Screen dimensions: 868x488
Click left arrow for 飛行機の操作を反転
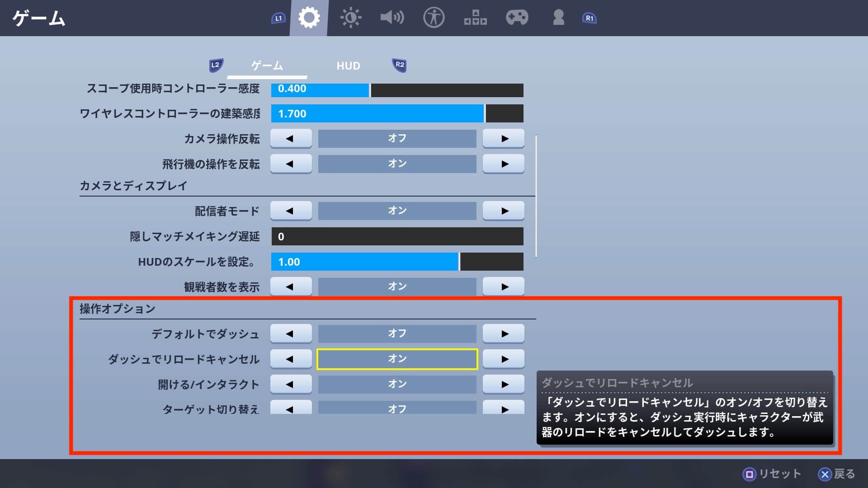coord(291,164)
